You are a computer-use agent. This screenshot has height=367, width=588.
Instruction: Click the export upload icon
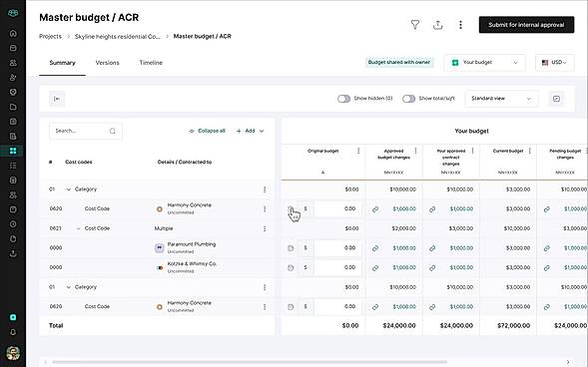[437, 25]
